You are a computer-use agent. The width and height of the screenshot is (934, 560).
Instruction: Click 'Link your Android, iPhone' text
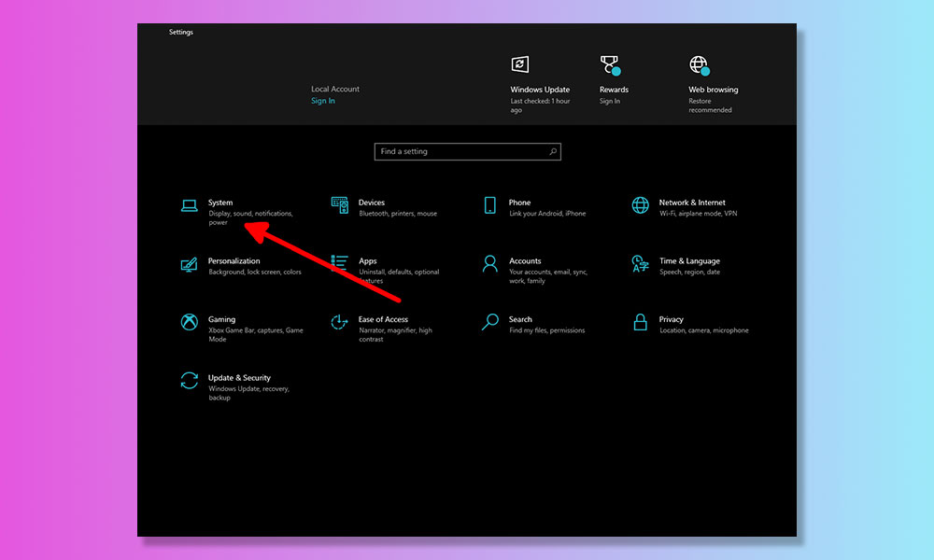click(547, 214)
